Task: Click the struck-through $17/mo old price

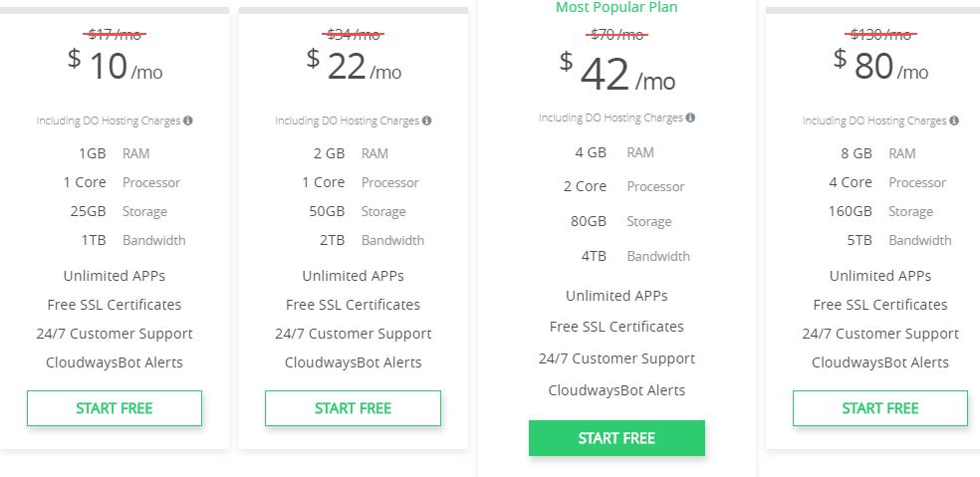Action: tap(115, 34)
